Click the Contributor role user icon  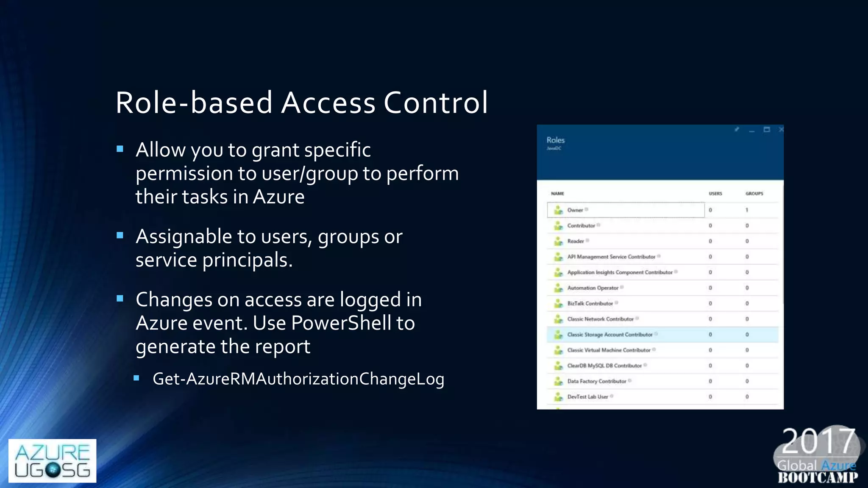click(x=559, y=225)
